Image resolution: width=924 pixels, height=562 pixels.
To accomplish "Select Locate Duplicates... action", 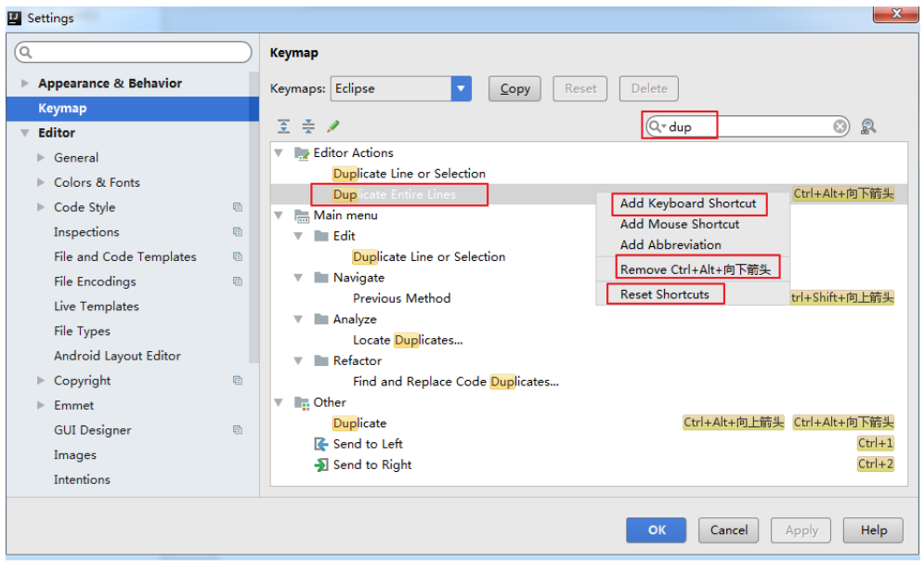I will tap(408, 340).
